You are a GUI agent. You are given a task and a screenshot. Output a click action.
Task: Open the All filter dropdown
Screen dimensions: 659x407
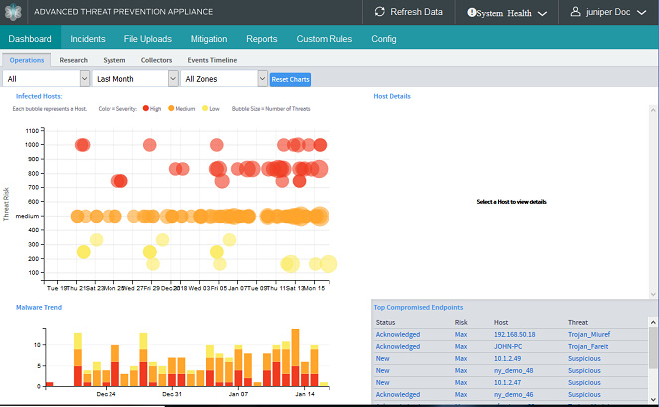pos(45,78)
